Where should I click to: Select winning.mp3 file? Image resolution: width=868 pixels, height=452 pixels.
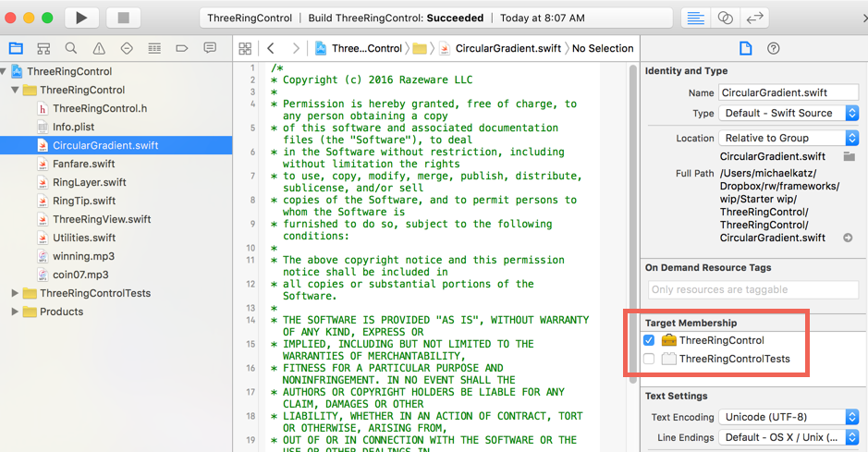point(83,256)
